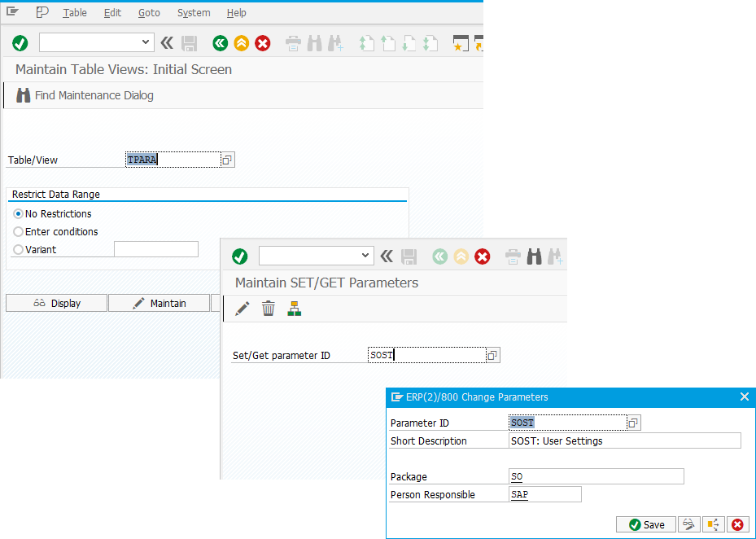Click inside the Variant text field
Image resolution: width=756 pixels, height=539 pixels.
tap(156, 249)
